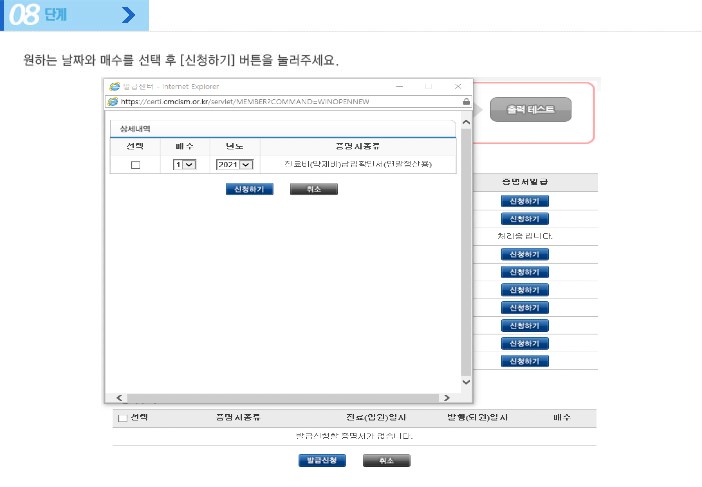This screenshot has height=487, width=702.
Task: Close the Internet Explorer popup window
Action: click(x=458, y=87)
